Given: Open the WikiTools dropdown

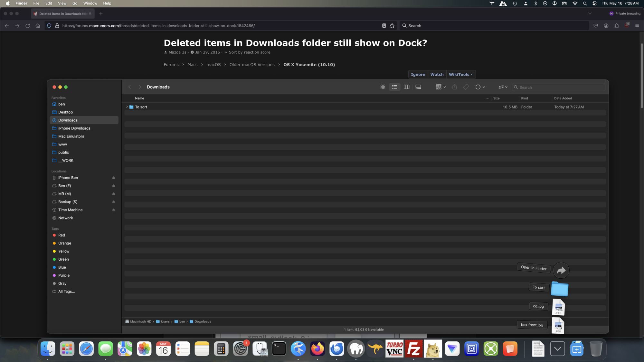Looking at the screenshot, I should [x=460, y=75].
